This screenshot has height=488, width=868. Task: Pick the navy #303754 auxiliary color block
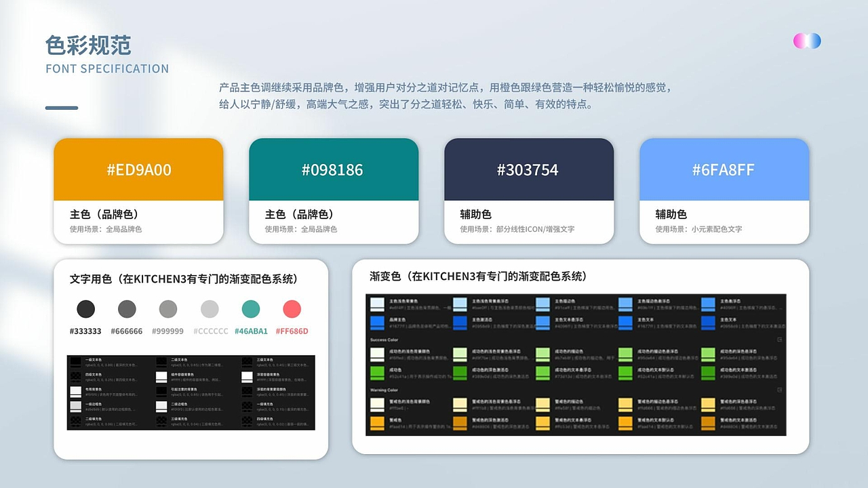coord(529,169)
